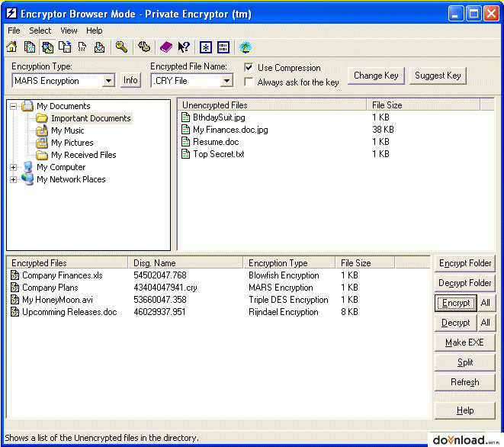
Task: Click the My Received Files folder icon
Action: 42,155
